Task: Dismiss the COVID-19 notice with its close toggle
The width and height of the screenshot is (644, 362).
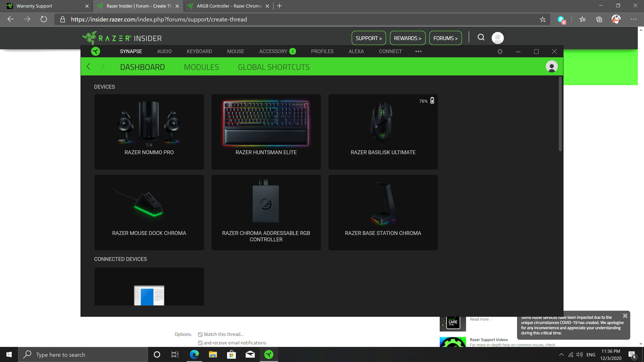Action: tap(625, 316)
